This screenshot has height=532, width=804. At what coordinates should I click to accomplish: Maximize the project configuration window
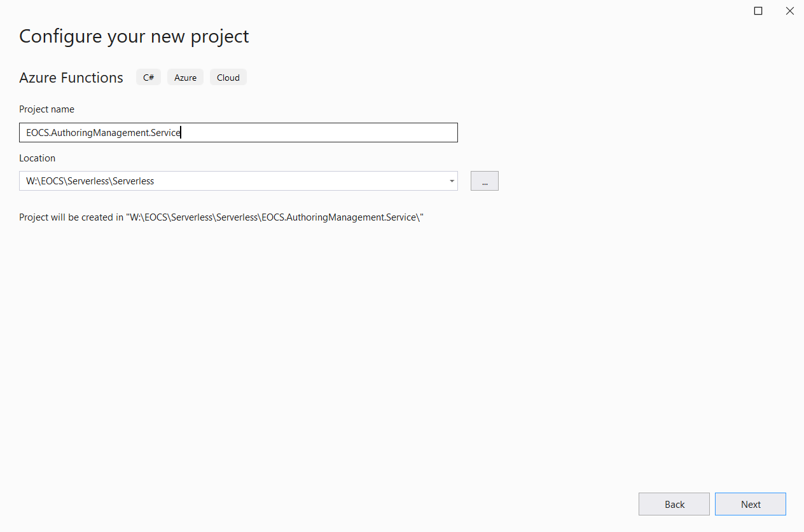pos(758,11)
